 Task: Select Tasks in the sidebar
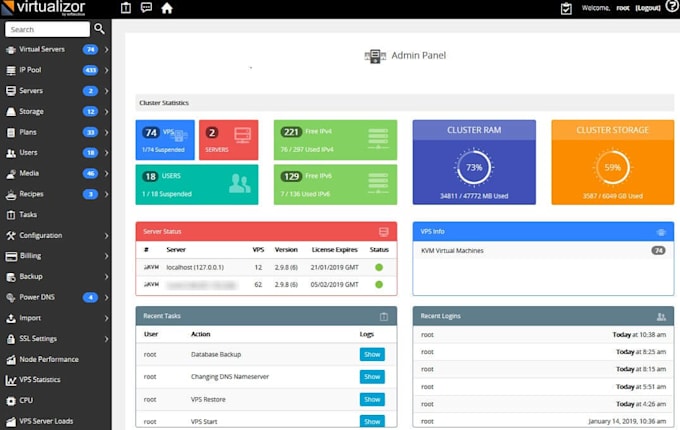(x=28, y=215)
